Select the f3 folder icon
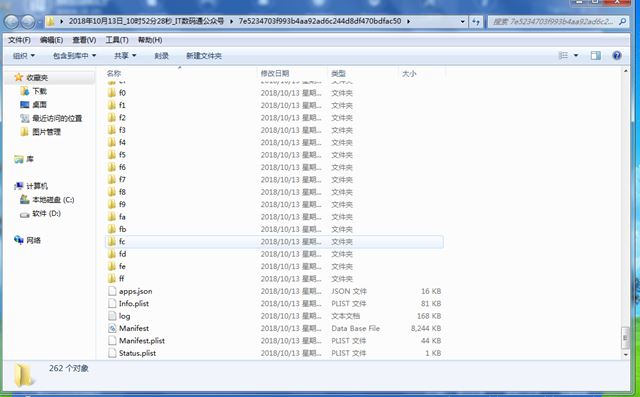640x397 pixels. 111,130
